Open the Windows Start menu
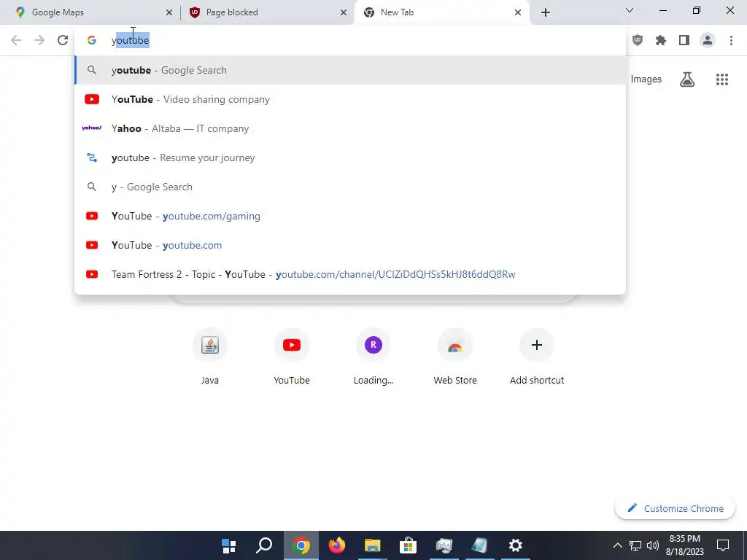 [228, 545]
